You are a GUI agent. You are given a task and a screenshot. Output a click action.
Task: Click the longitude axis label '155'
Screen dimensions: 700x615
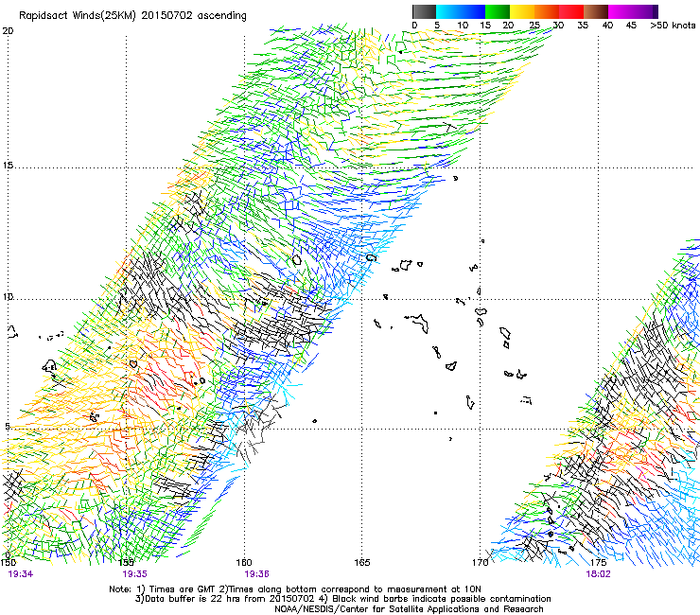tap(127, 562)
